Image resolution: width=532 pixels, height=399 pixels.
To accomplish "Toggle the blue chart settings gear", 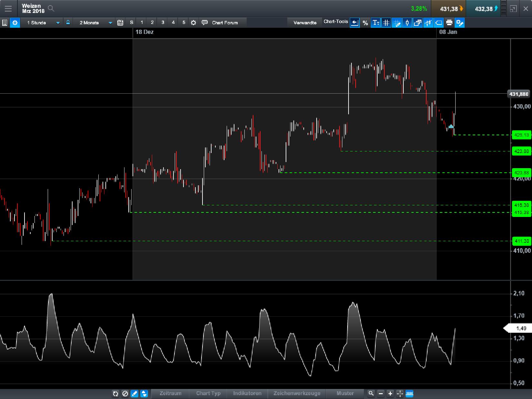I will tap(15, 23).
